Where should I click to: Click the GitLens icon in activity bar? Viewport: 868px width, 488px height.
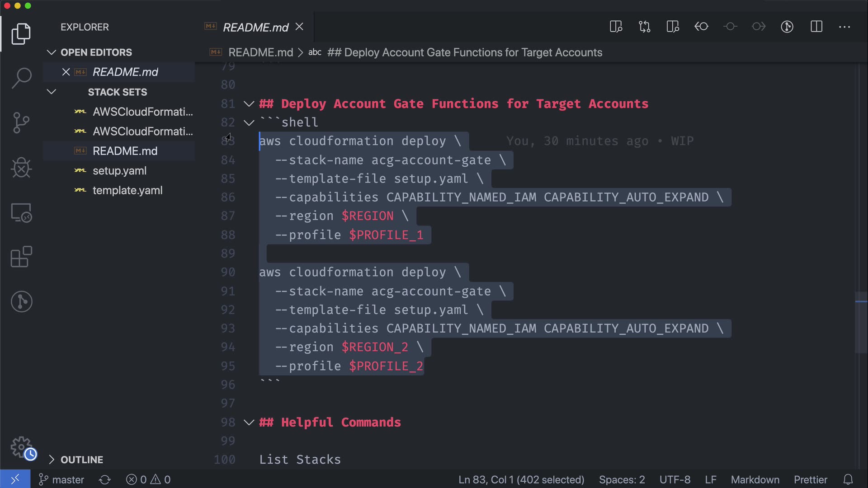point(21,301)
